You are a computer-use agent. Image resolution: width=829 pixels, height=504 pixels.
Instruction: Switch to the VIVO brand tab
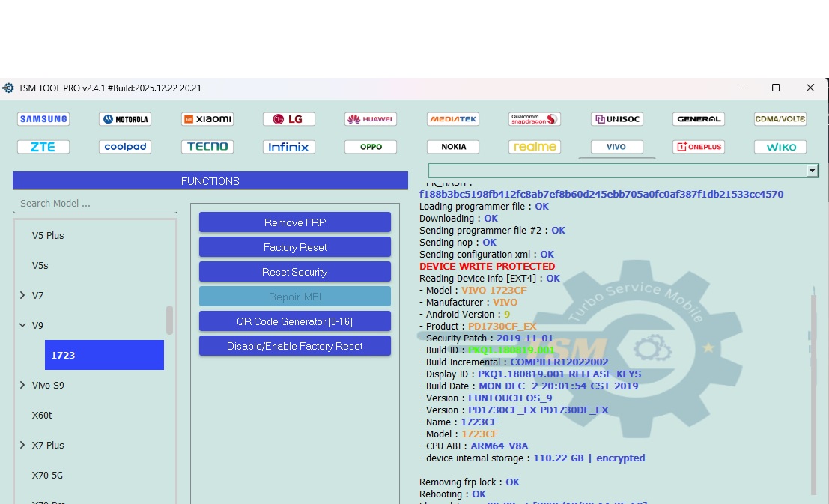click(x=616, y=147)
